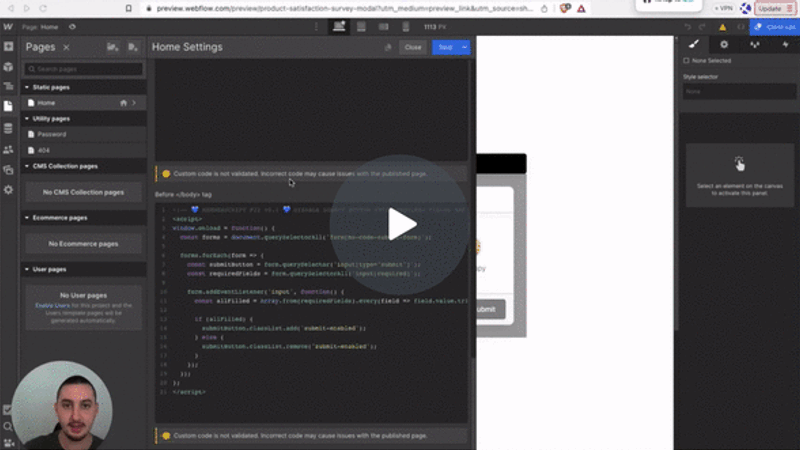Viewport: 800px width, 450px height.
Task: Open the search magnifier icon in sidebar
Action: [x=8, y=427]
